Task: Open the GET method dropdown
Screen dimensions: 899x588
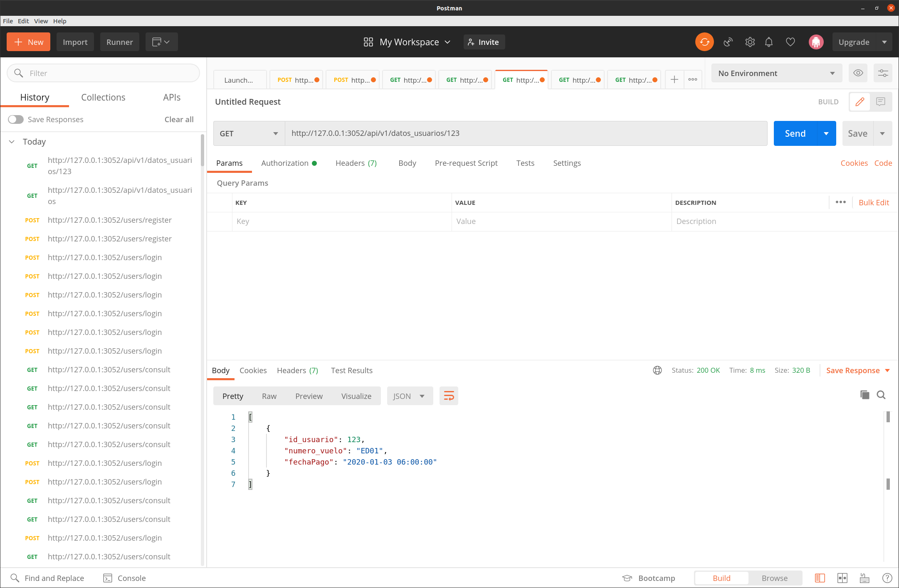Action: 249,133
